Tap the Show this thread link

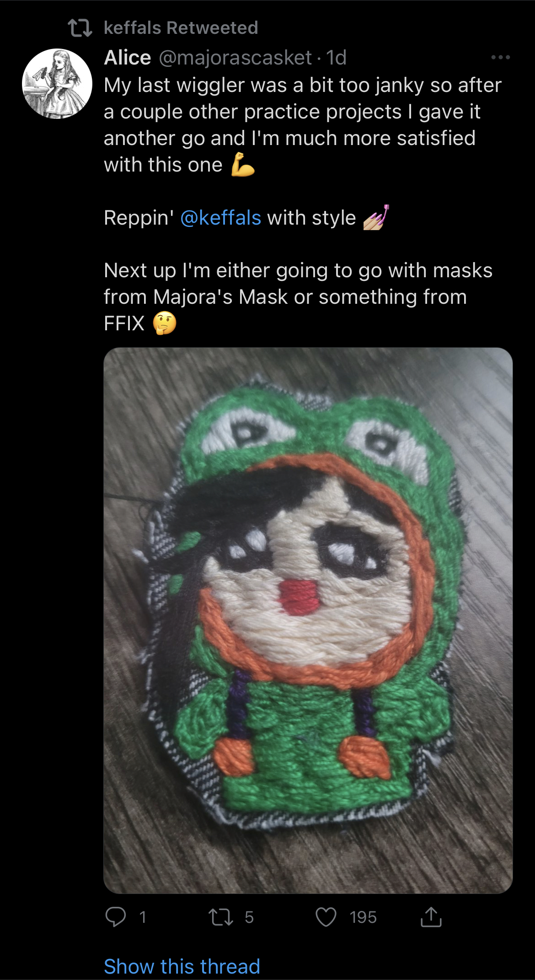click(182, 966)
